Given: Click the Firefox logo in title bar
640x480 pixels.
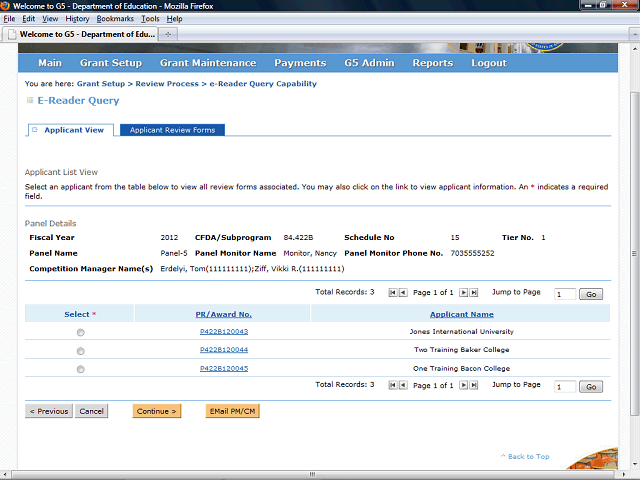Looking at the screenshot, I should click(x=5, y=6).
